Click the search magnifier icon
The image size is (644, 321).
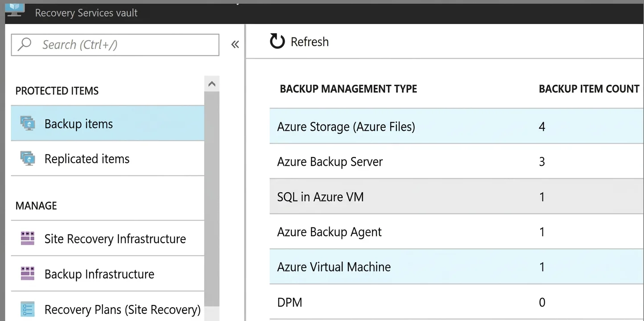(x=24, y=44)
